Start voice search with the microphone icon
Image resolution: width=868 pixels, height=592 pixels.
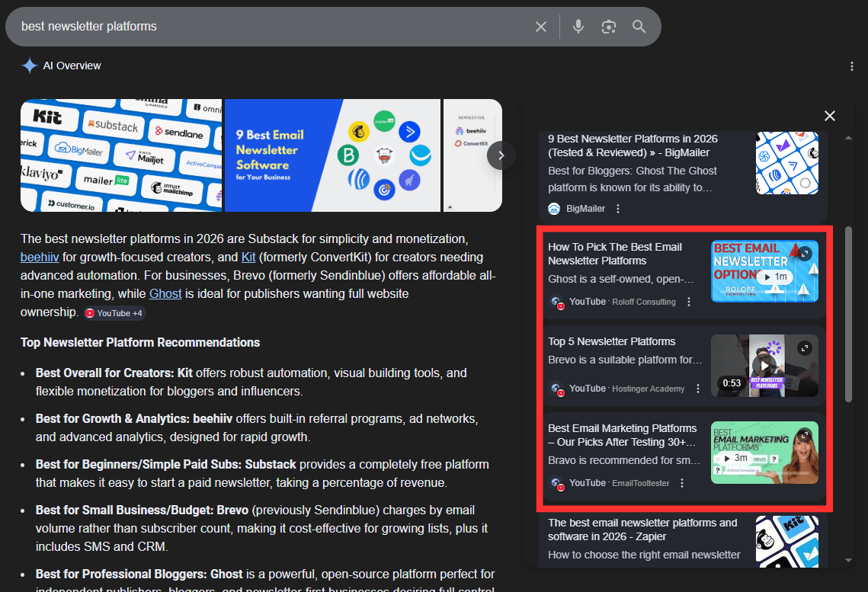[x=578, y=27]
